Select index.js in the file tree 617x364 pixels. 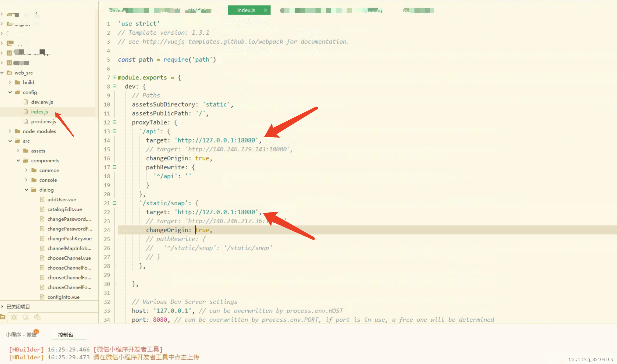(x=39, y=112)
